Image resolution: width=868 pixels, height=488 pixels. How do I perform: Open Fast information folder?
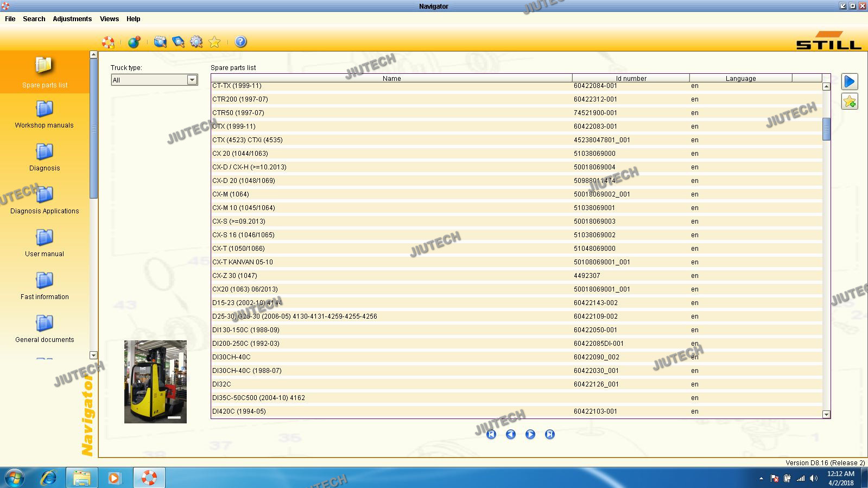point(45,286)
